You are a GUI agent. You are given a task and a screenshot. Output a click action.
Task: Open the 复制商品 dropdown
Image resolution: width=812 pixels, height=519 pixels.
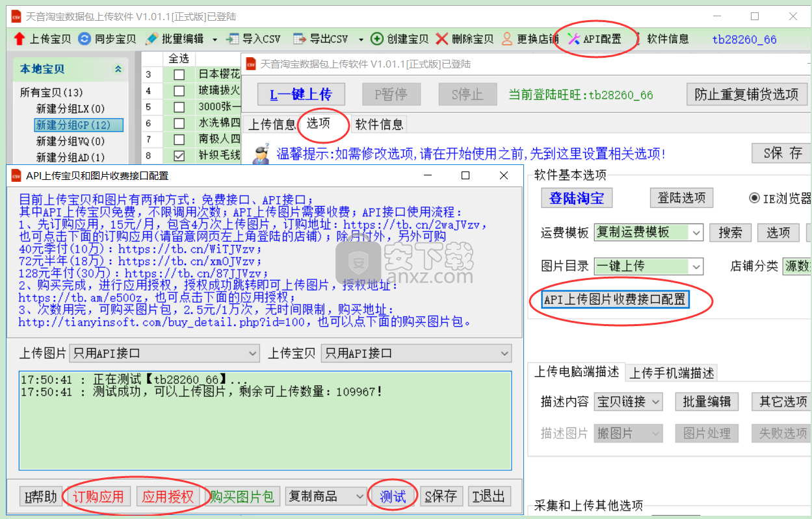326,496
